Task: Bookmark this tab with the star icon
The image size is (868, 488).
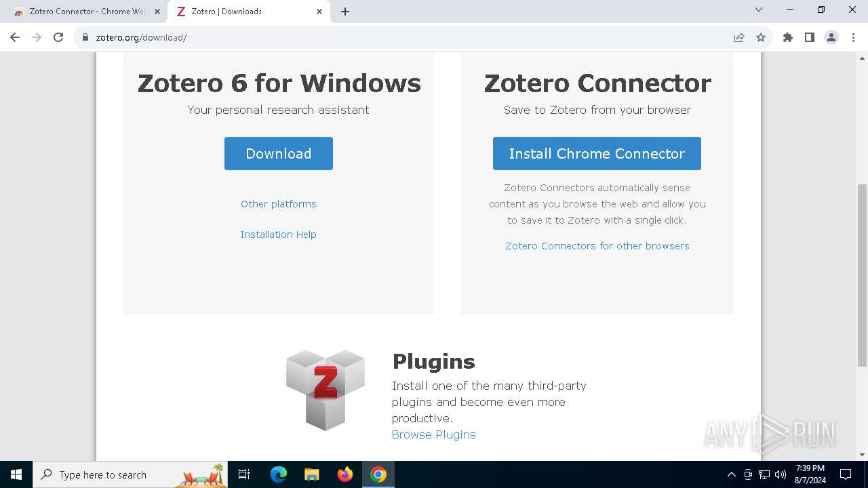Action: [761, 37]
